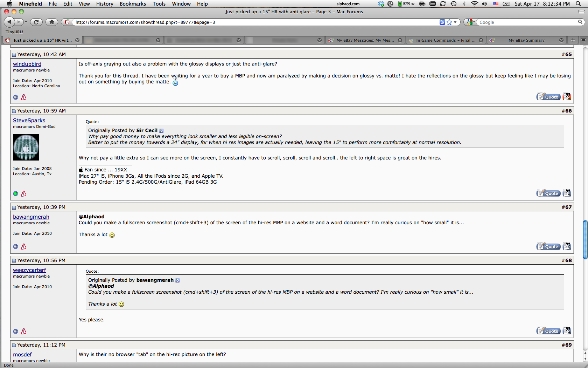This screenshot has height=368, width=588.
Task: Open windupbird's profile link
Action: (x=27, y=64)
